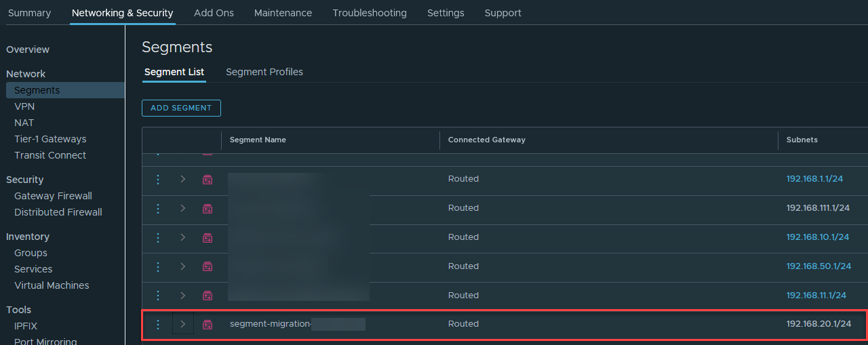
Task: Expand the 192.168.1.1/24 segment row
Action: pos(182,180)
